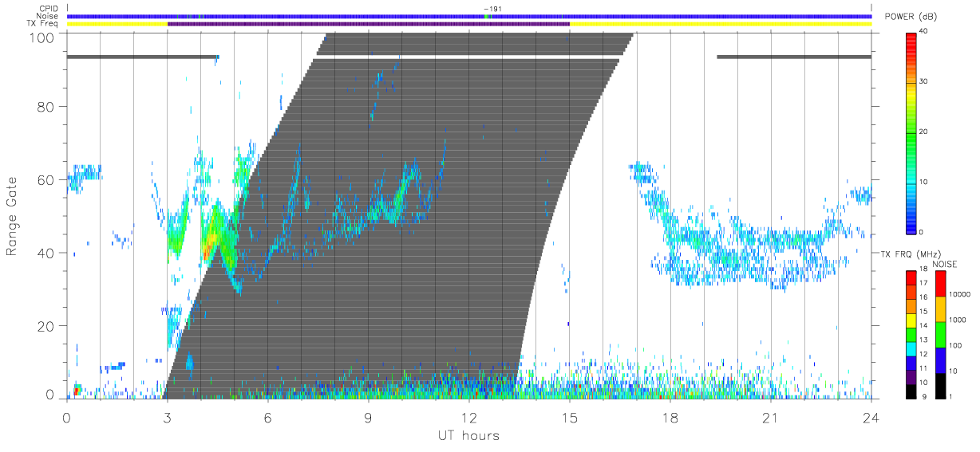Click the cyan segment of TX FRQ bar
Image resolution: width=980 pixels, height=452 pixels.
click(x=911, y=348)
